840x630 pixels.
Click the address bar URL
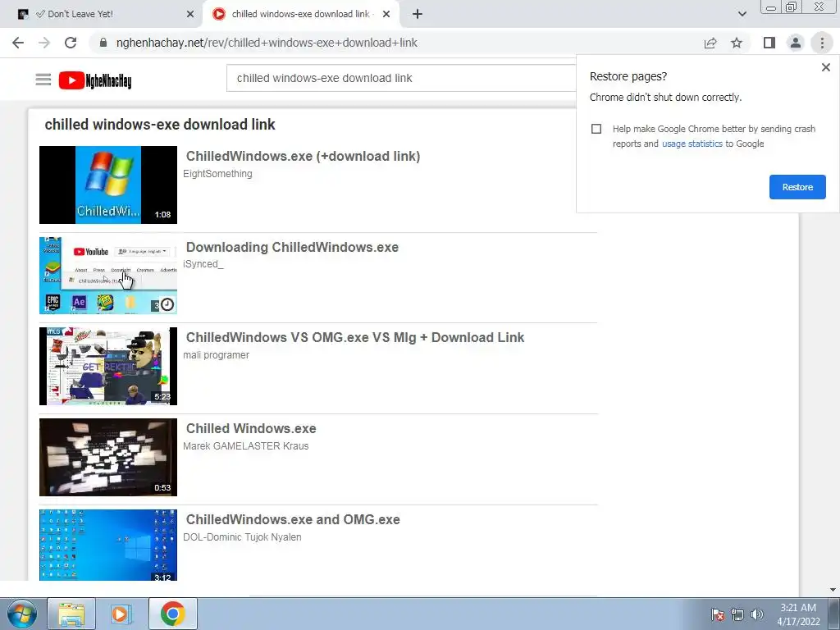point(267,43)
